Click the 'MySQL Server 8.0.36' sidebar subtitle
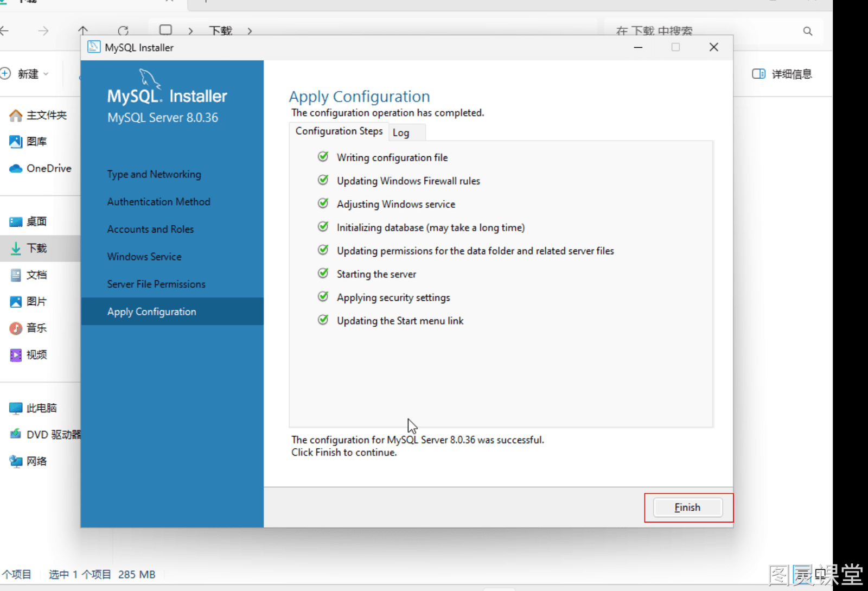The height and width of the screenshot is (591, 868). pyautogui.click(x=163, y=118)
